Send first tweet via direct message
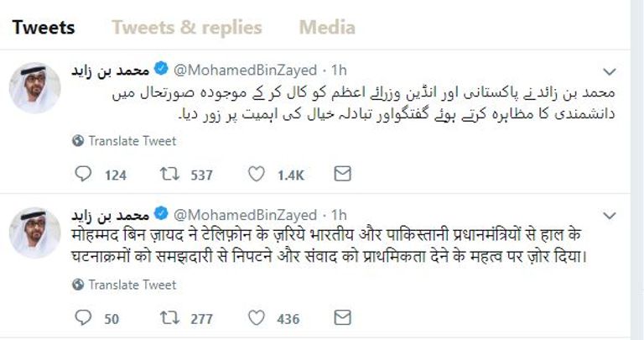The image size is (644, 340). click(342, 175)
